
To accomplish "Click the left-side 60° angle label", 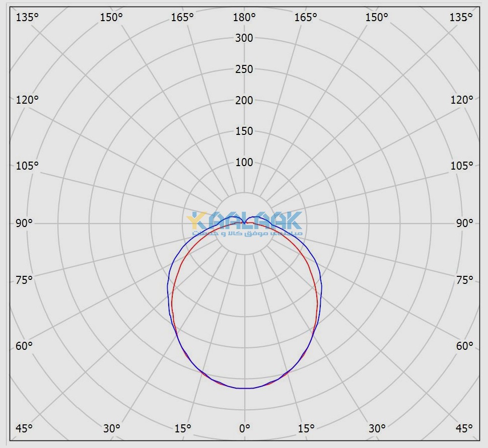I will coord(24,346).
